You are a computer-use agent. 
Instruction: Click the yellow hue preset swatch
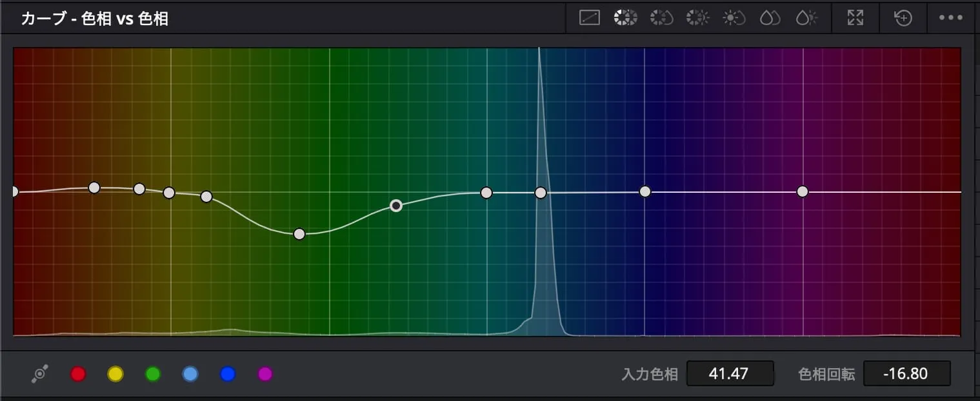(x=115, y=374)
